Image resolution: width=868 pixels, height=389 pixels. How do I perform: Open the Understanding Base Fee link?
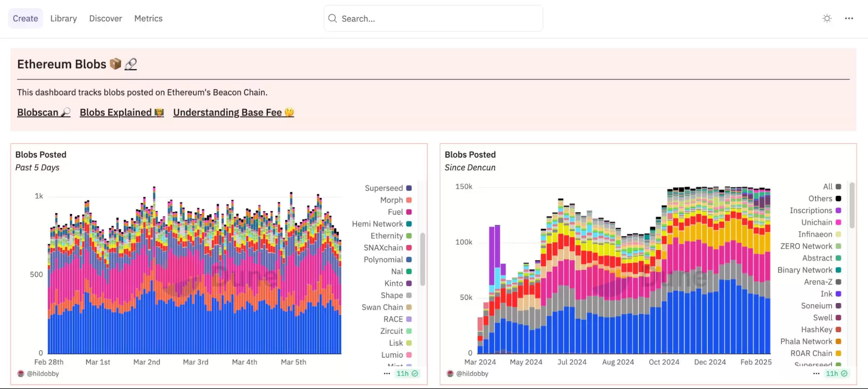233,112
